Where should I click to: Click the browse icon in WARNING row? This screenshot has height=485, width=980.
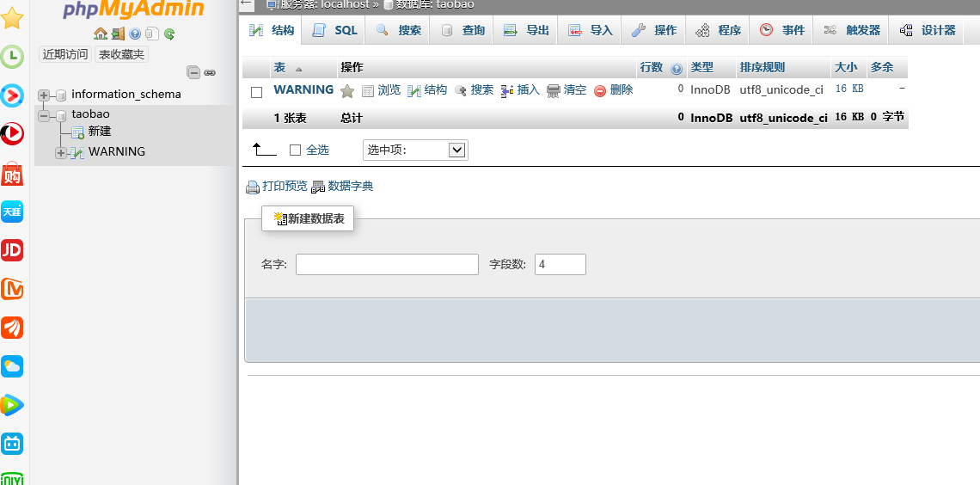pos(368,91)
